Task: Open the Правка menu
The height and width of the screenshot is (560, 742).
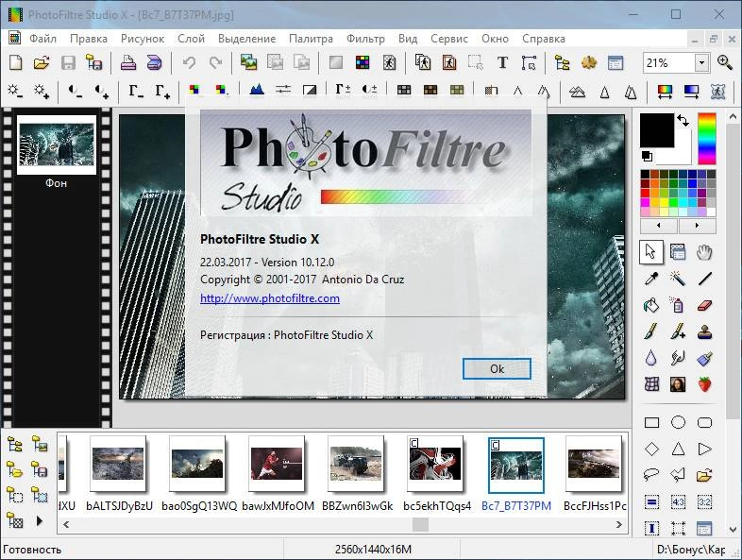Action: tap(89, 39)
